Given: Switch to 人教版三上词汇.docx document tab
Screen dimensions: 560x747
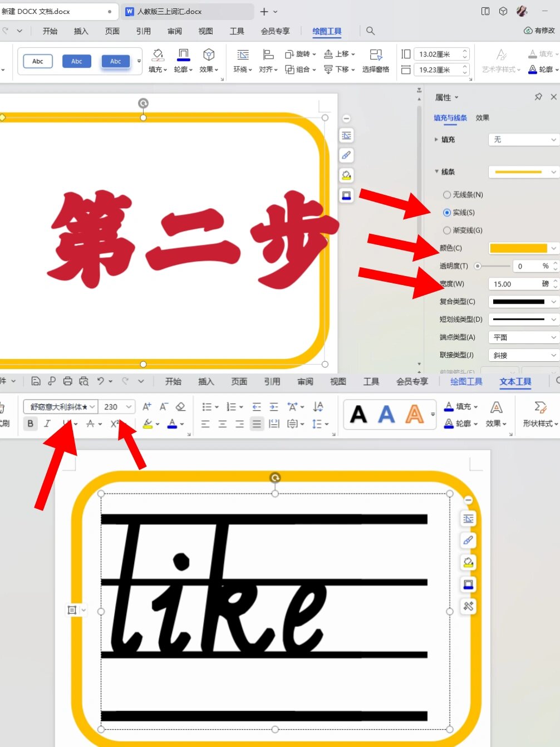Looking at the screenshot, I should click(x=169, y=11).
